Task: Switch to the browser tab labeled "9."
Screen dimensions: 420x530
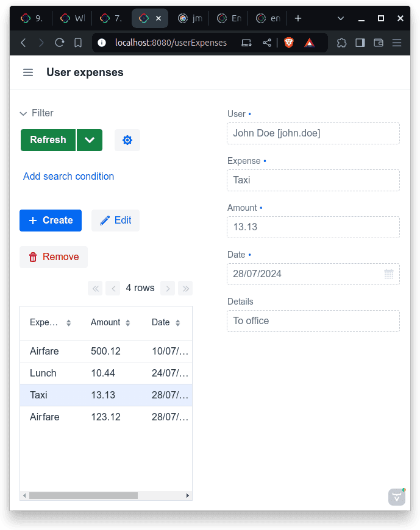Action: click(x=32, y=18)
